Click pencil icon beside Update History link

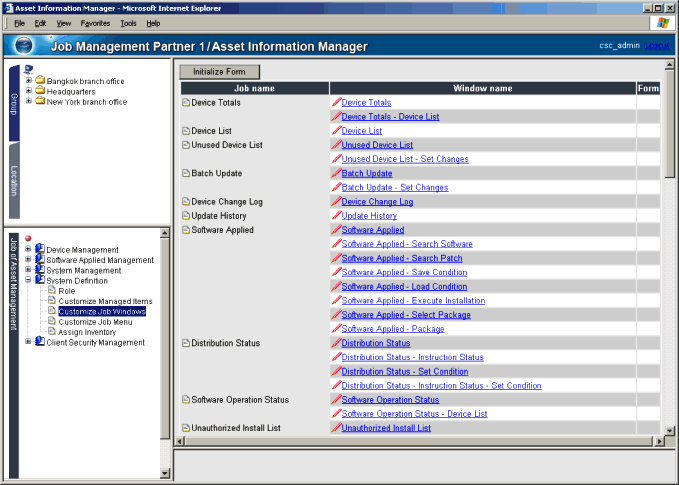336,215
